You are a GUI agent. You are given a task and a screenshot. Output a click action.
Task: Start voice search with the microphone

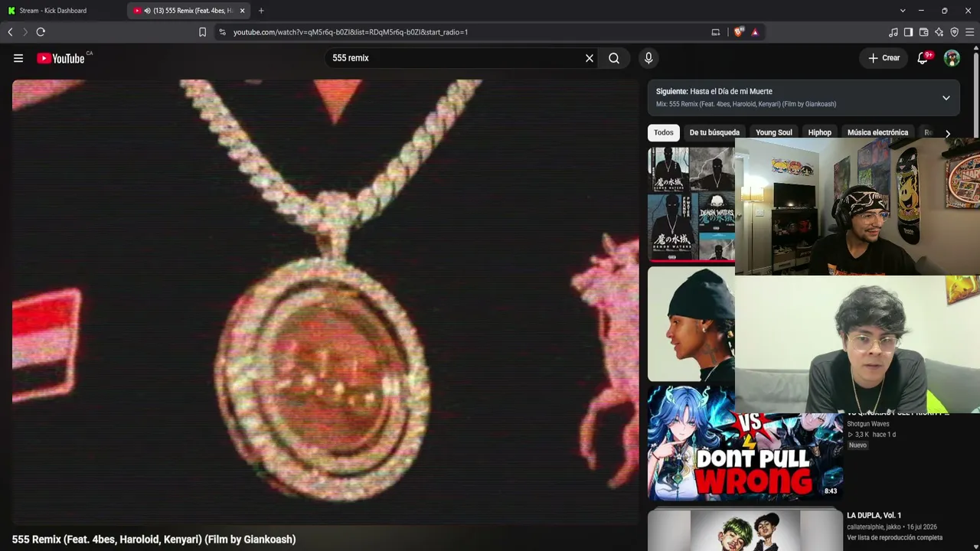coord(648,58)
